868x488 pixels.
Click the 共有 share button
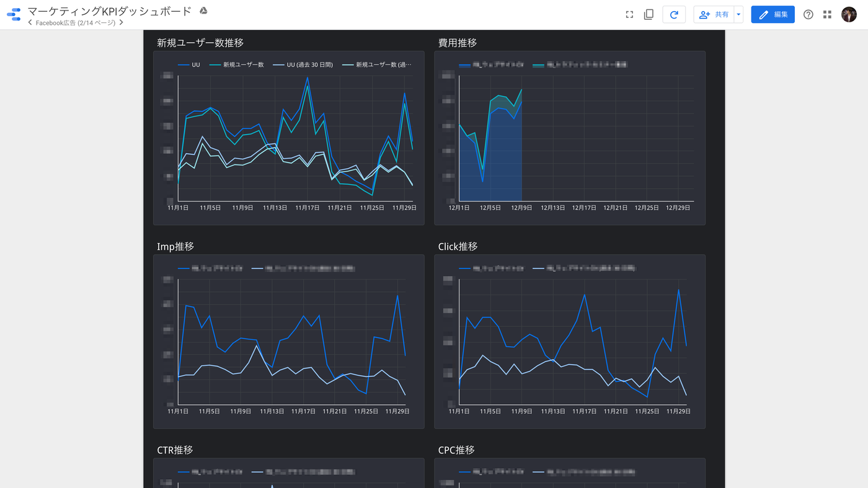714,14
